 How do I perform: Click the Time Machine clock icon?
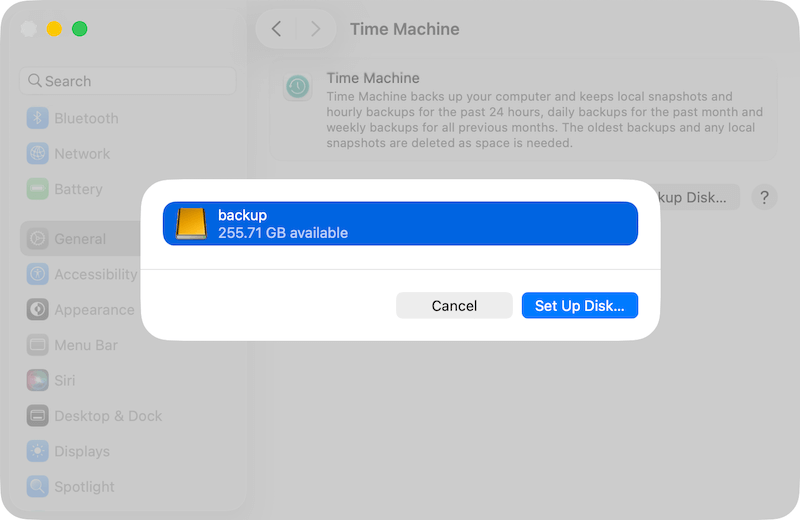point(297,86)
